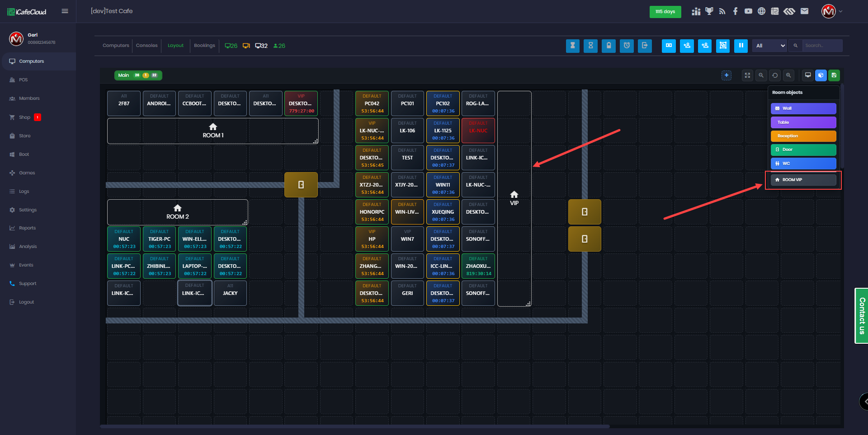Open Reports in the sidebar
This screenshot has height=435, width=868.
pos(27,228)
